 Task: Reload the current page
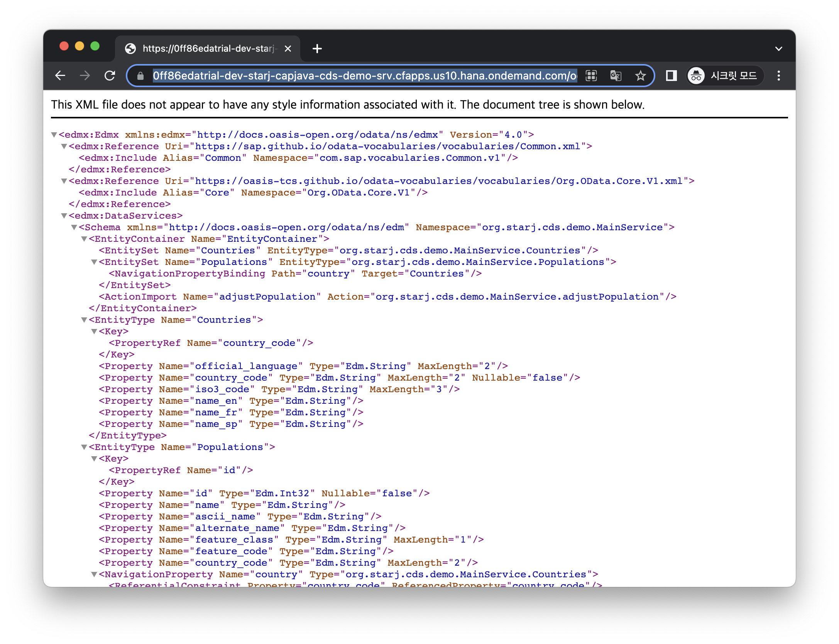[110, 76]
